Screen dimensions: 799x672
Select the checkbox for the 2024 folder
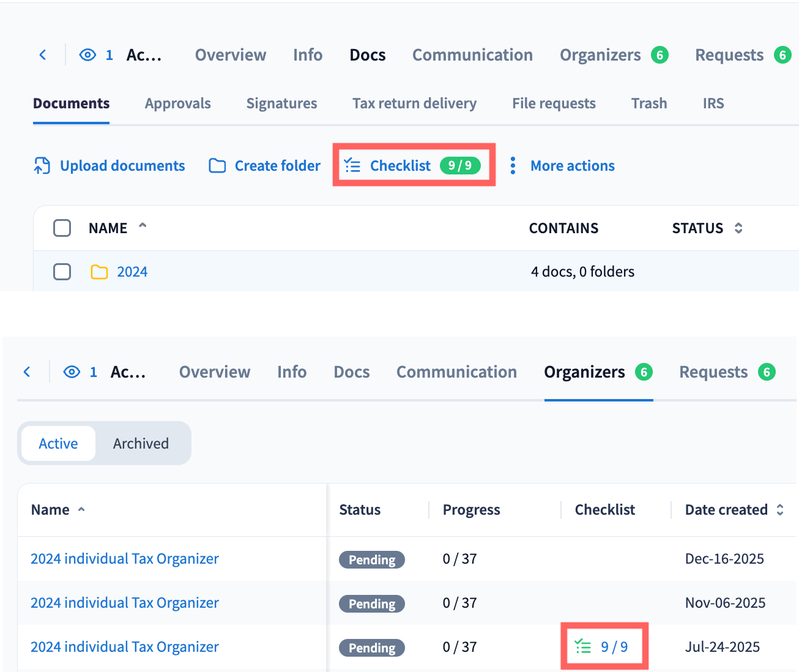click(62, 272)
